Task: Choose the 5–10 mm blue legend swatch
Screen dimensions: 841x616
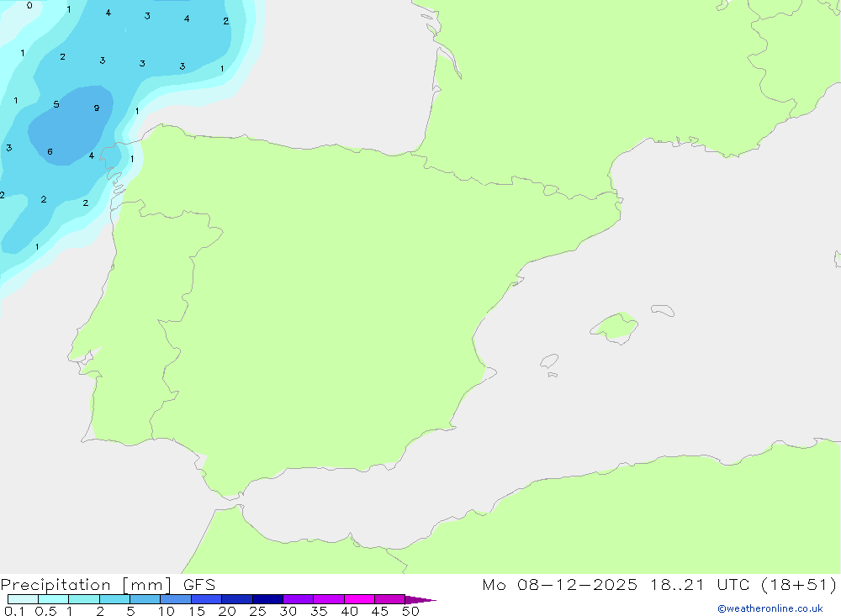Action: 145,599
